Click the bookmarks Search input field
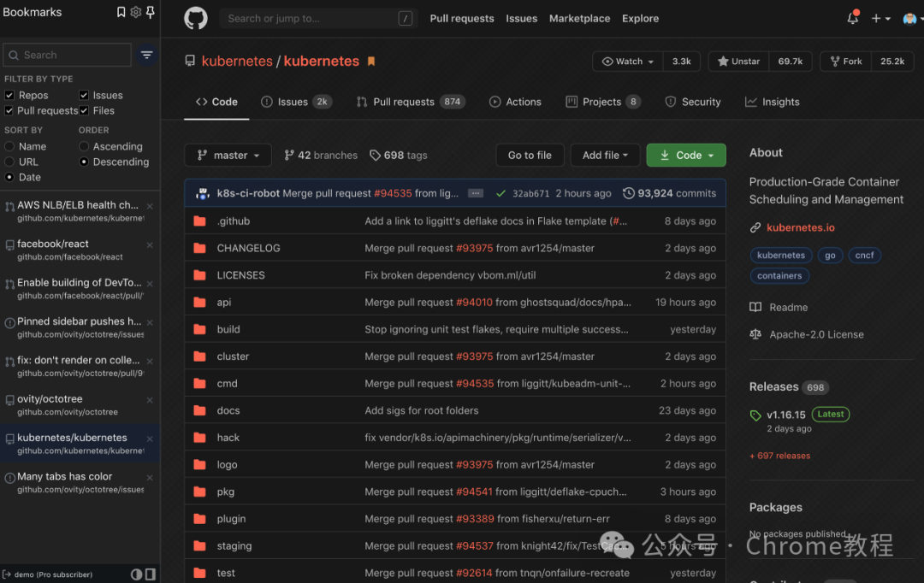This screenshot has height=583, width=924. (67, 55)
